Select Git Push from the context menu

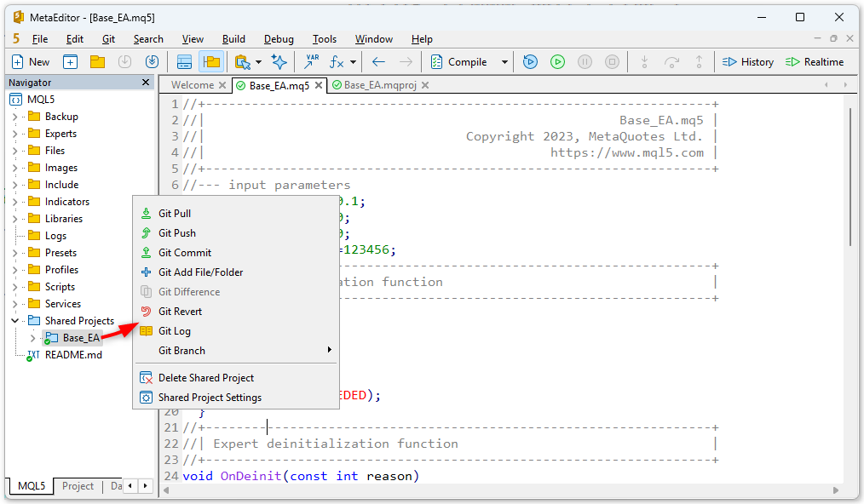(x=236, y=233)
